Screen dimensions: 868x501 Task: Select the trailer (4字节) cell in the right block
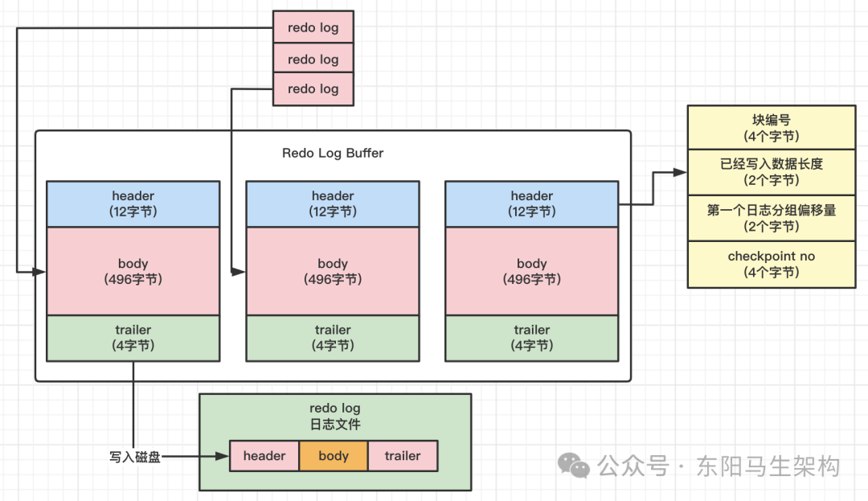pos(532,339)
